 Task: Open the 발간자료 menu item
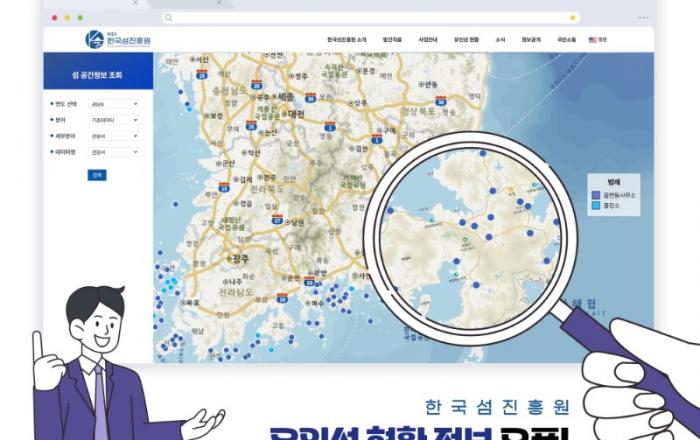click(x=392, y=40)
